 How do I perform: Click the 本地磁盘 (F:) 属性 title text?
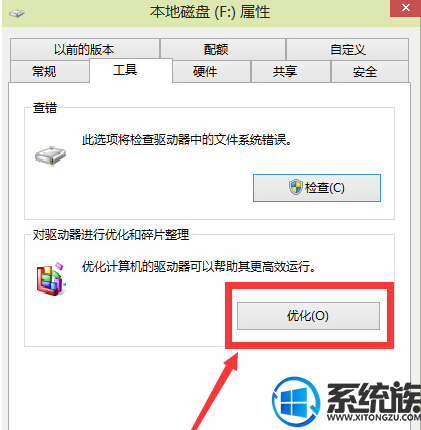pos(210,12)
